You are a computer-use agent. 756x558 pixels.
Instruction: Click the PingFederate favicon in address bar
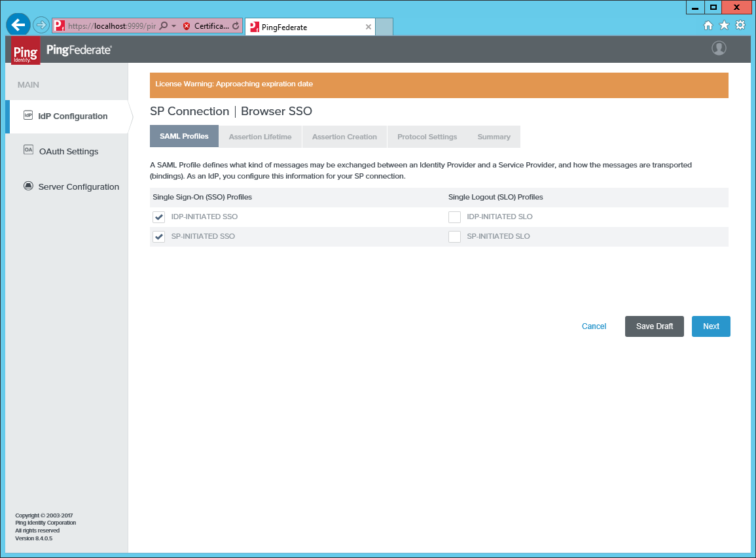point(60,26)
